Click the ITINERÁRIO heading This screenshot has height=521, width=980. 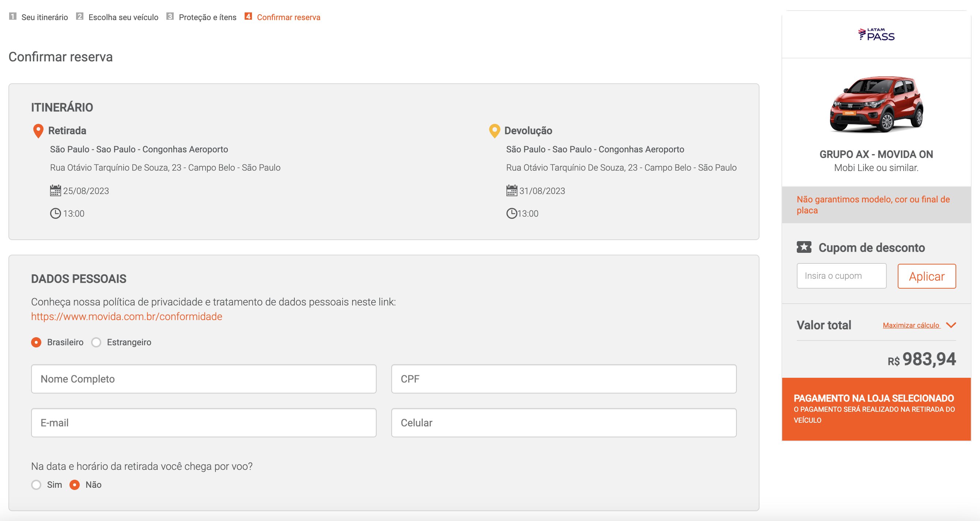62,107
